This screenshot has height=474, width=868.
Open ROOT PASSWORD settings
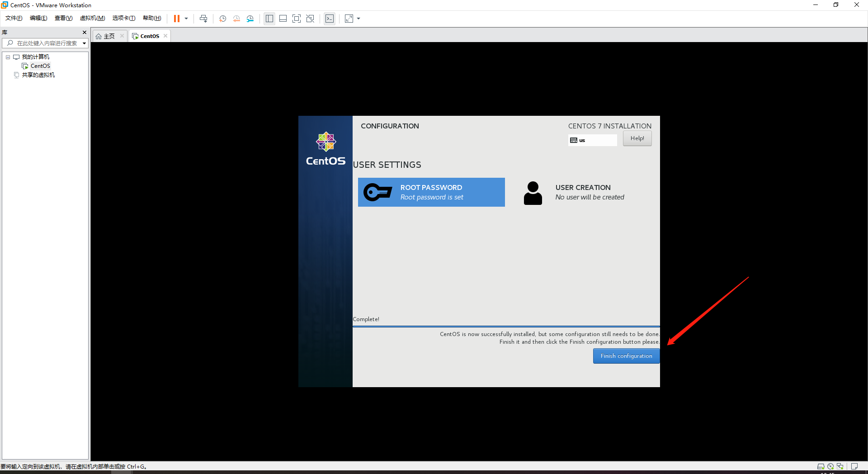[x=431, y=192]
